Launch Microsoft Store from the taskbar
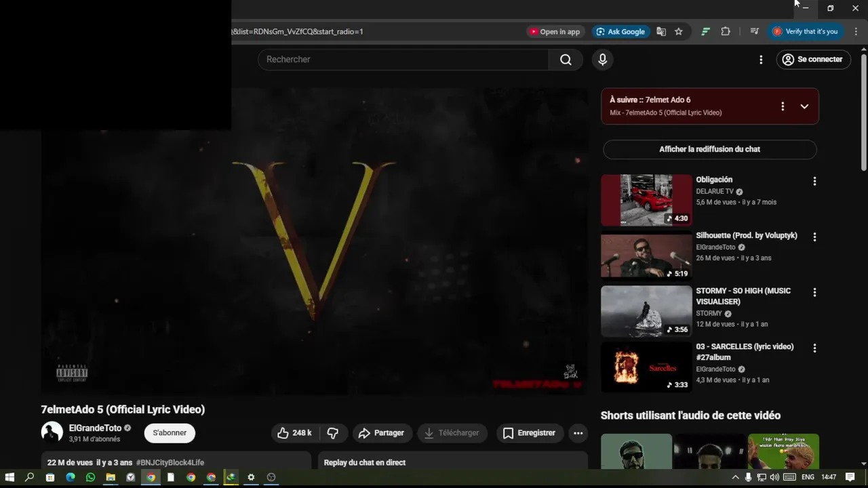 coord(50,477)
